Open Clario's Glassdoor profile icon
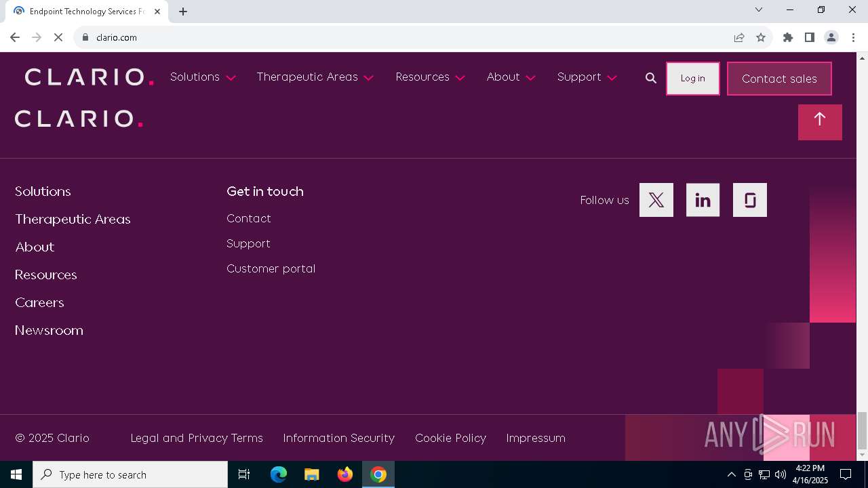This screenshot has height=488, width=868. tap(750, 200)
